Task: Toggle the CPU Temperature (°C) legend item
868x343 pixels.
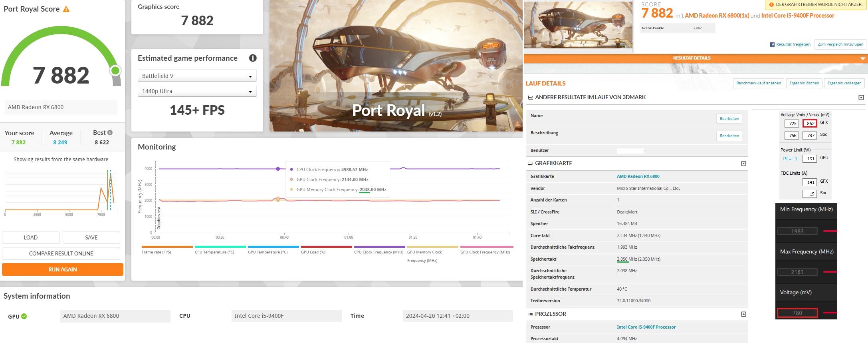Action: click(220, 250)
